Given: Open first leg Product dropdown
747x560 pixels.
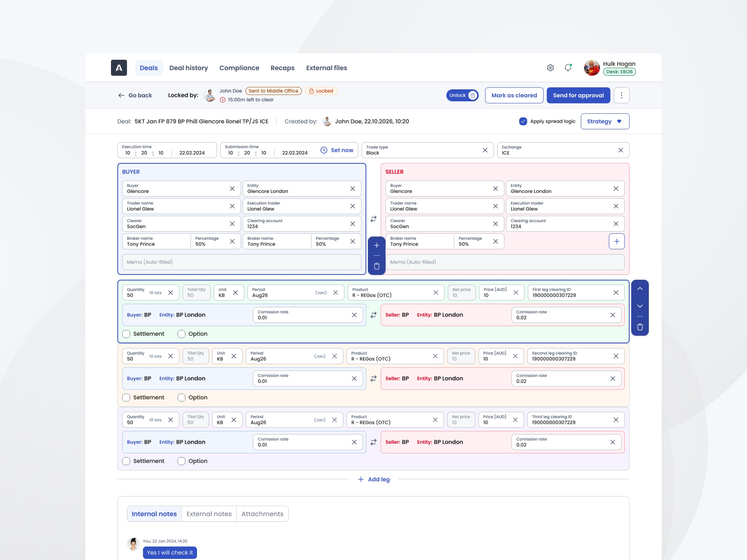Looking at the screenshot, I should pos(396,293).
